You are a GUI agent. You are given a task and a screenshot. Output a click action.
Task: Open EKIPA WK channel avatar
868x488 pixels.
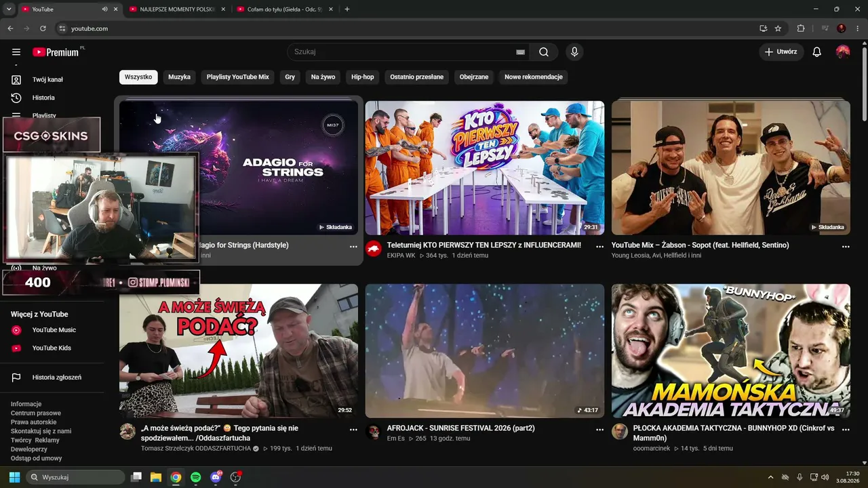click(374, 249)
